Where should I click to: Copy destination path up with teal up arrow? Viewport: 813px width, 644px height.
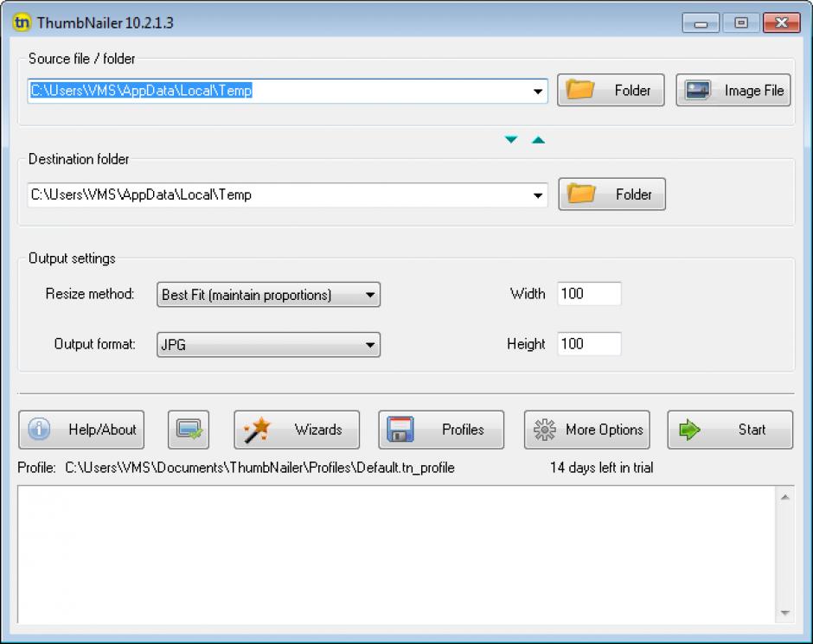538,139
